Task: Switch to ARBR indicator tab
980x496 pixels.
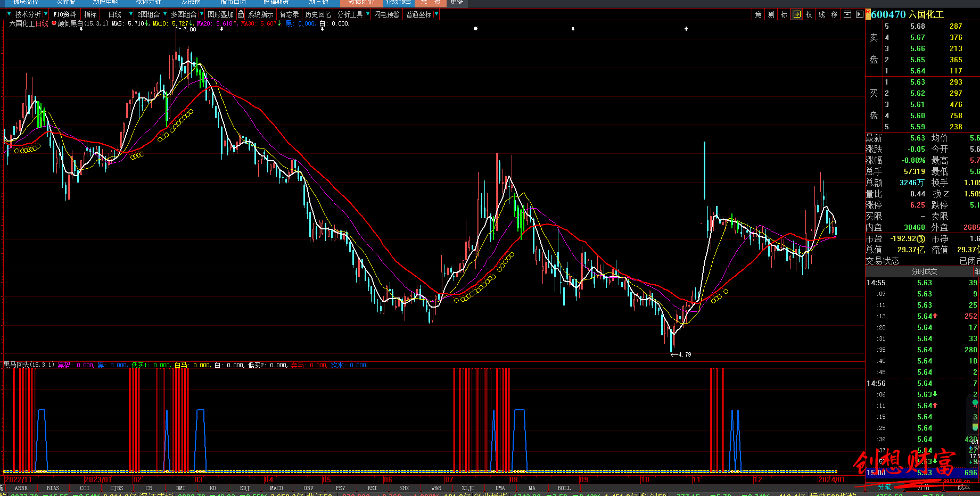Action: click(x=21, y=488)
